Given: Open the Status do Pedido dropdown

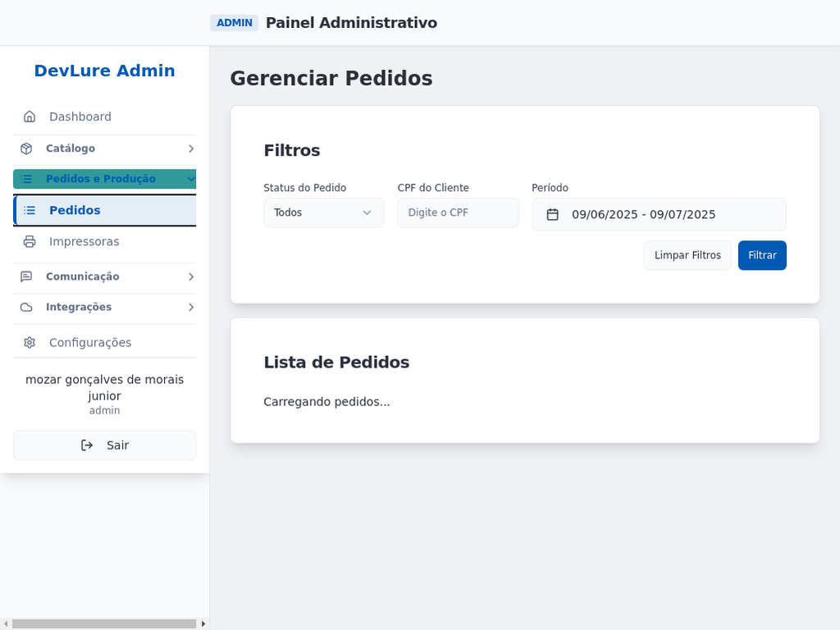Looking at the screenshot, I should pos(323,212).
